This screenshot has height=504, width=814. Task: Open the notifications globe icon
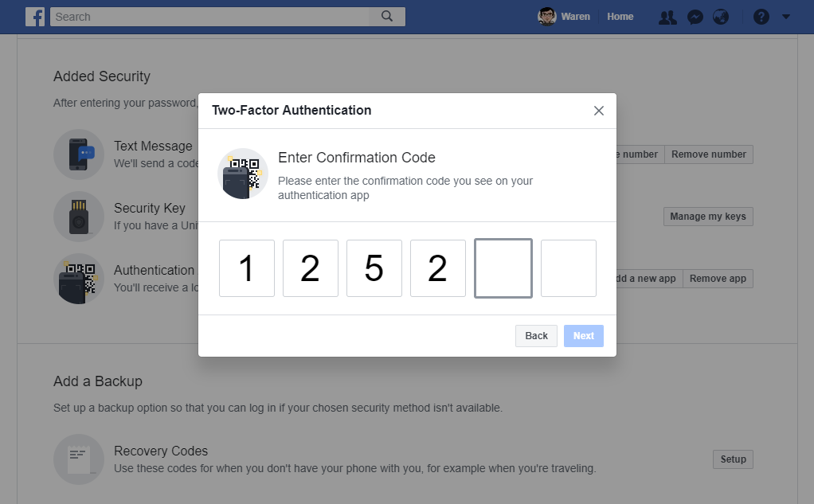tap(721, 16)
